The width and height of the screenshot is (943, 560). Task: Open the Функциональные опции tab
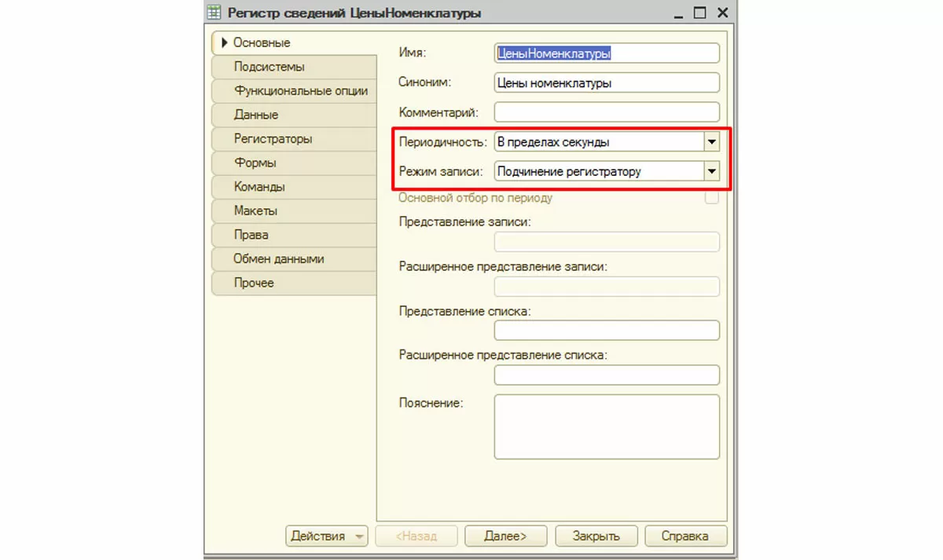300,90
